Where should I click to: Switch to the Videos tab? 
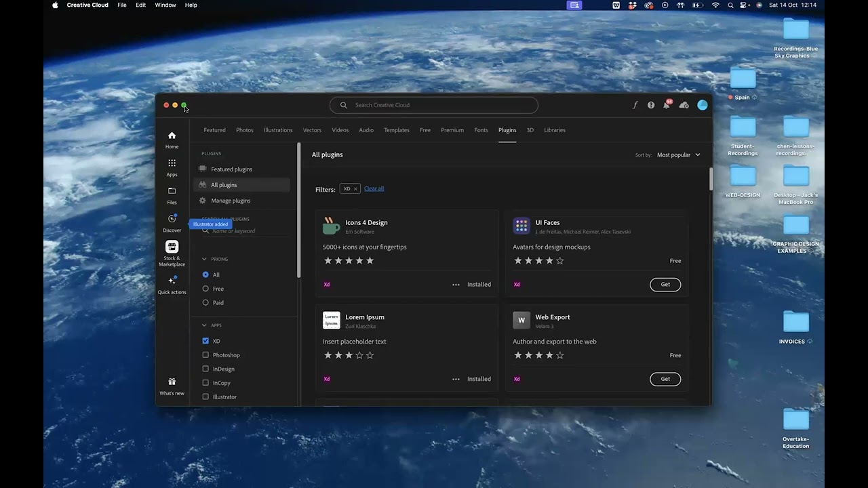(340, 130)
